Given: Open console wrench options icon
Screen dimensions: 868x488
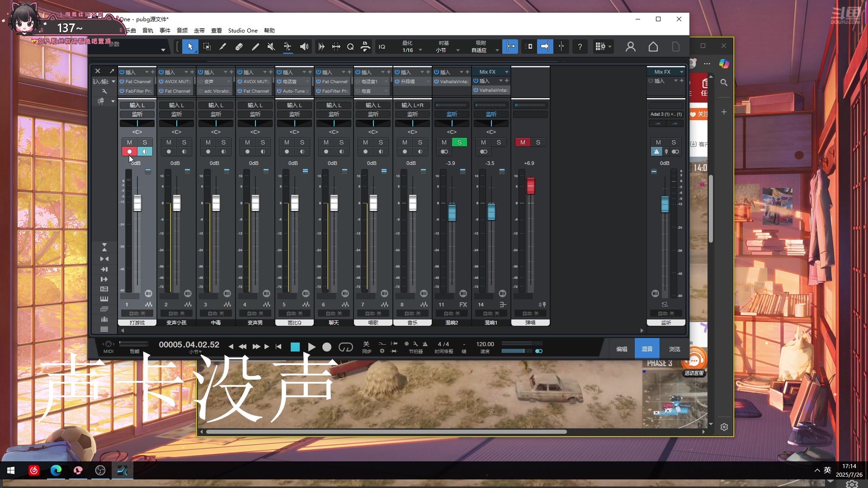Looking at the screenshot, I should point(104,91).
